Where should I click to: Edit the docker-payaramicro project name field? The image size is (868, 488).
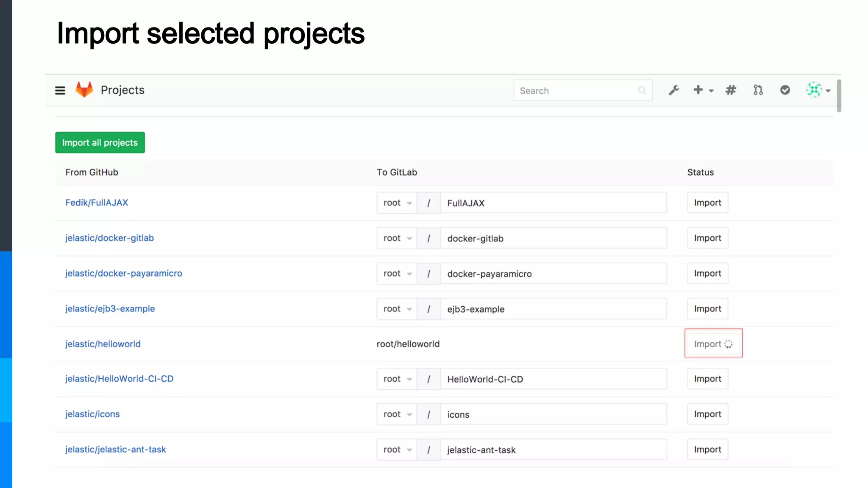click(554, 274)
